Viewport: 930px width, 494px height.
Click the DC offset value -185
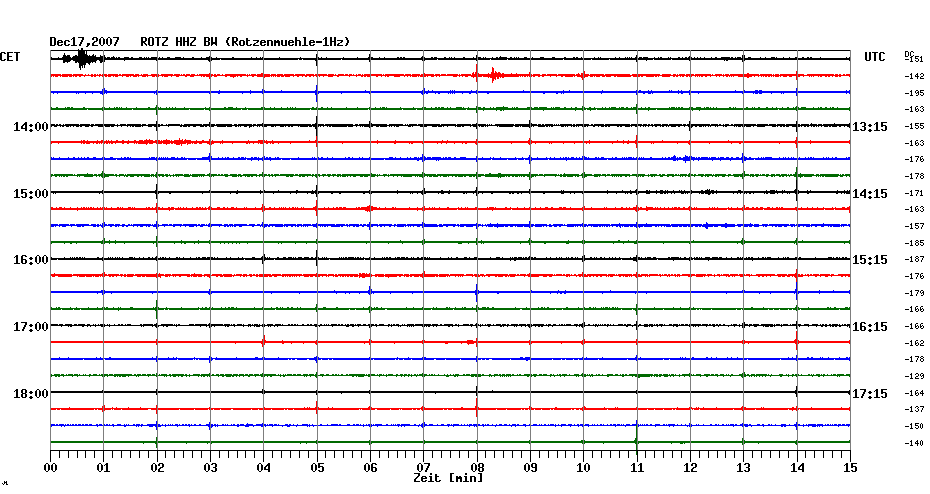(x=914, y=243)
